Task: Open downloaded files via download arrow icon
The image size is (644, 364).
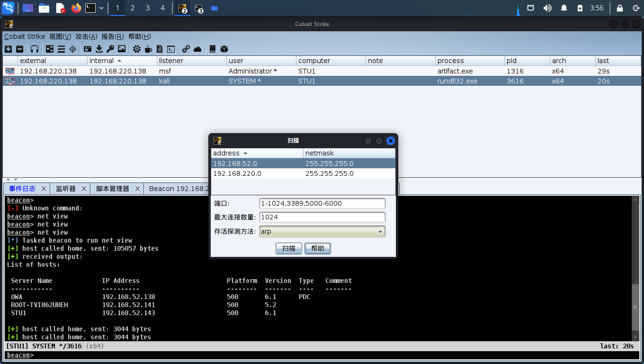Action: 99,49
